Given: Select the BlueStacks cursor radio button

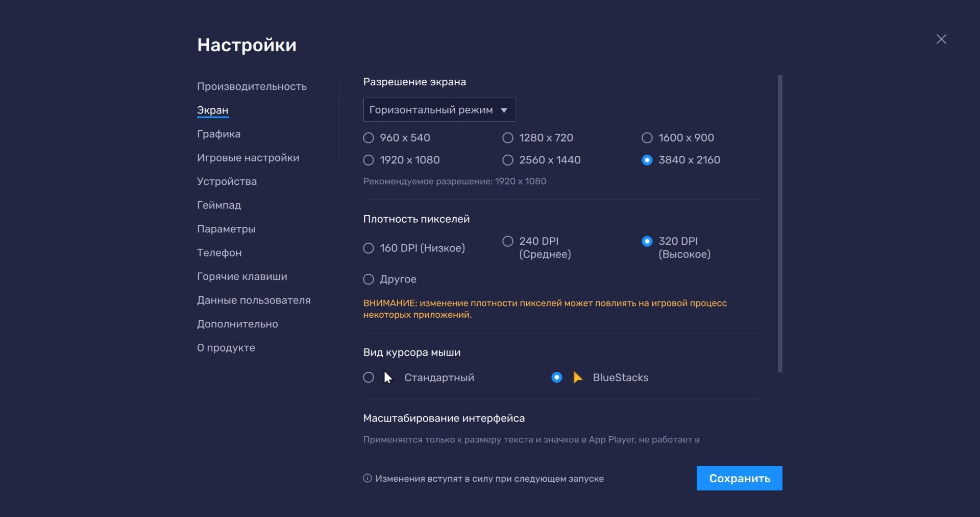Looking at the screenshot, I should (556, 378).
